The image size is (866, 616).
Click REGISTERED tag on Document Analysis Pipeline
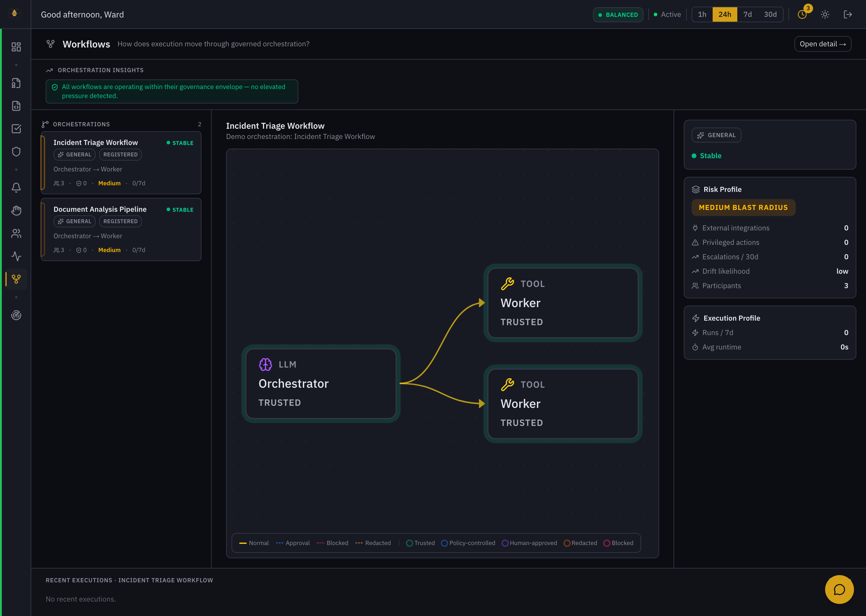(x=121, y=221)
